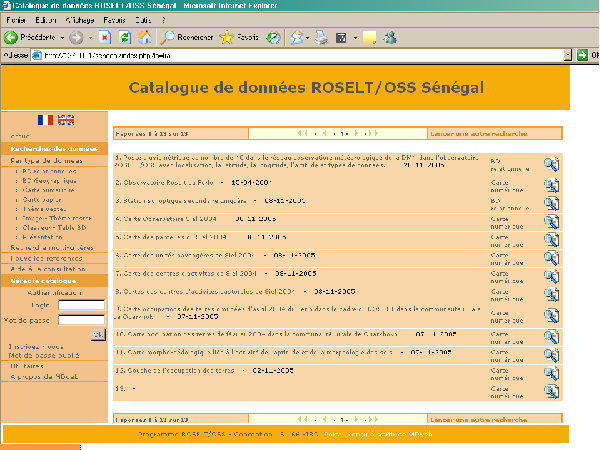Open details icon for result 2 Observatoire
600x450 pixels.
tap(551, 186)
